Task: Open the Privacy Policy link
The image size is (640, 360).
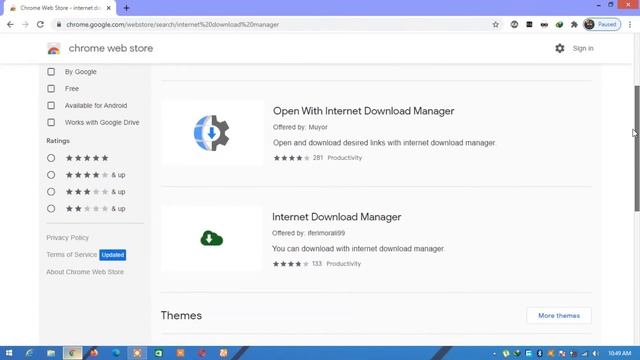Action: click(x=67, y=238)
